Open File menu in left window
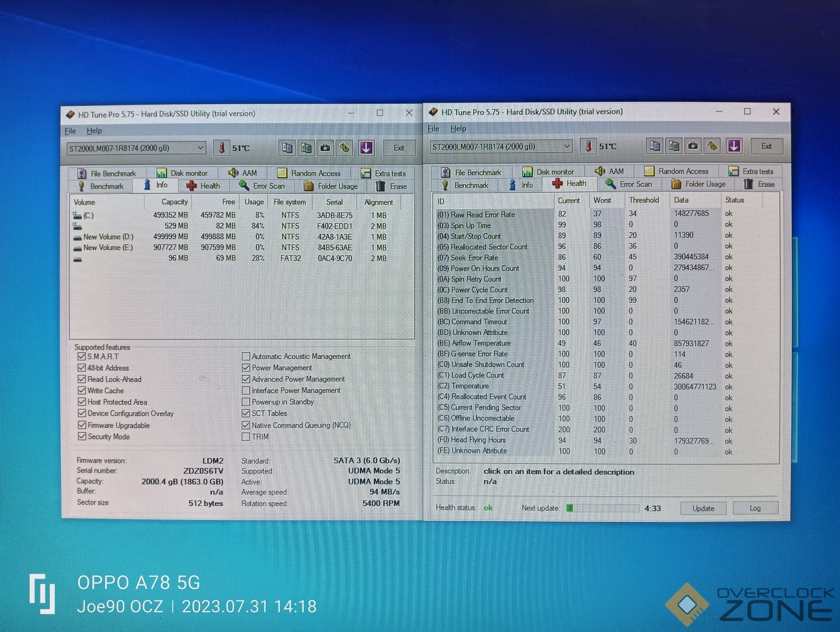The height and width of the screenshot is (632, 840). (x=70, y=131)
